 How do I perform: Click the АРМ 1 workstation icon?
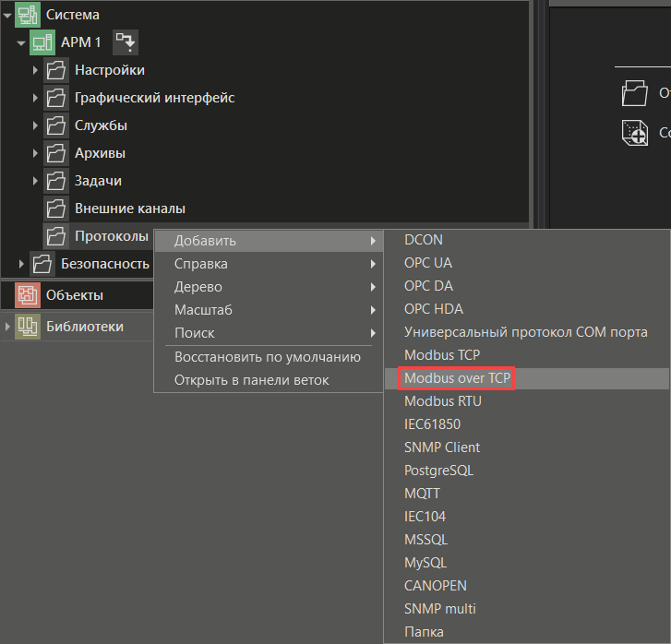click(x=42, y=42)
